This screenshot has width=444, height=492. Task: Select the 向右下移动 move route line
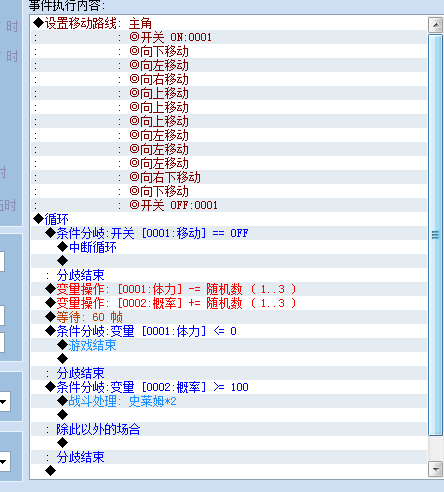229,177
